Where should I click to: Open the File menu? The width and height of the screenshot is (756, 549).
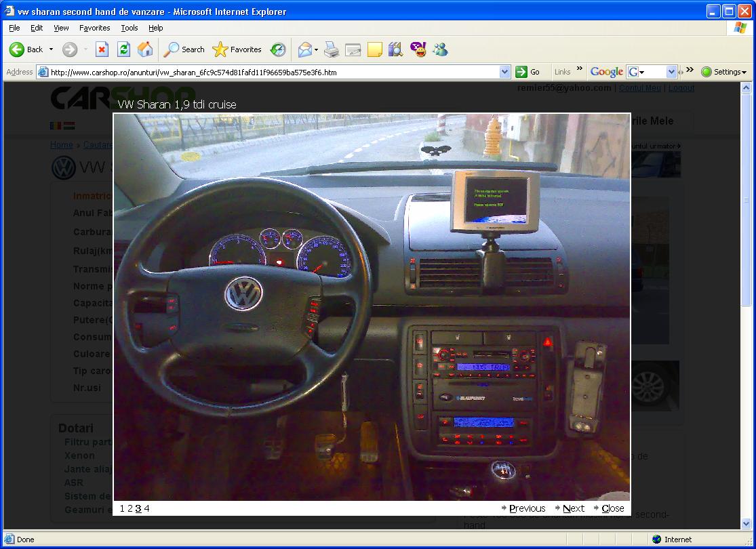14,28
